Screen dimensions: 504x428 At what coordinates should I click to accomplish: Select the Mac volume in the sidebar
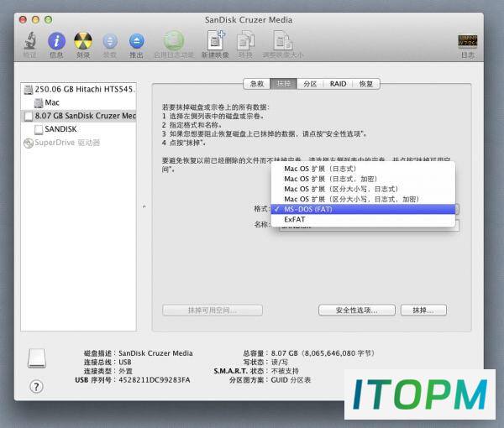79,102
